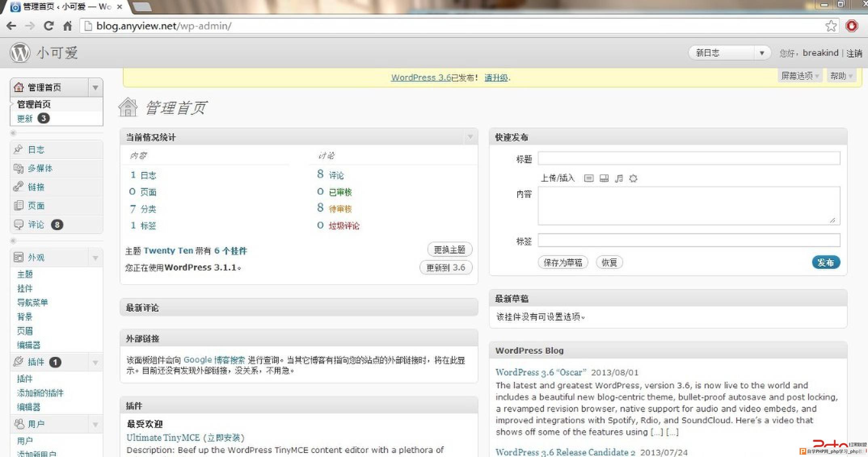The width and height of the screenshot is (868, 457).
Task: Click the 保存为草稿 button
Action: pos(563,262)
